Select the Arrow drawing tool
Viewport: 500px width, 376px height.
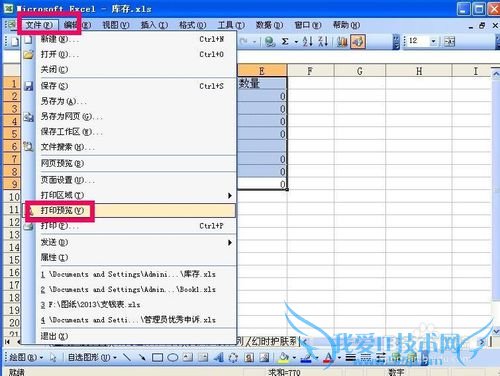(x=142, y=358)
